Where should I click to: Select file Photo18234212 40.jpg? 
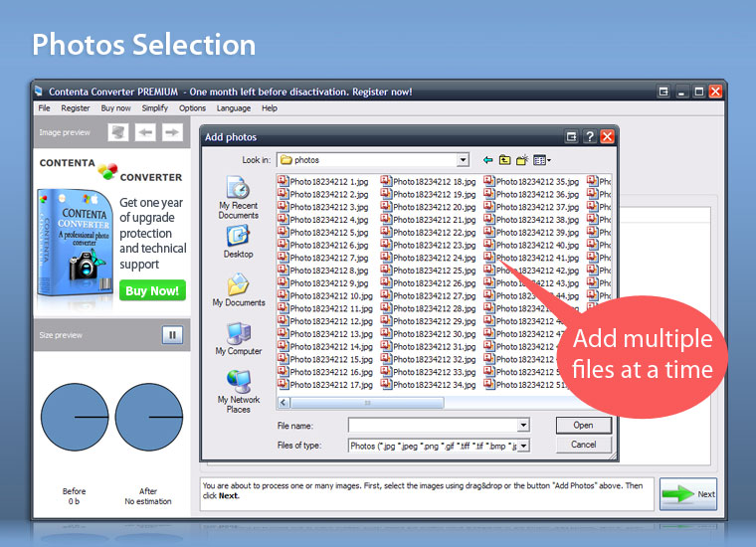tap(531, 245)
